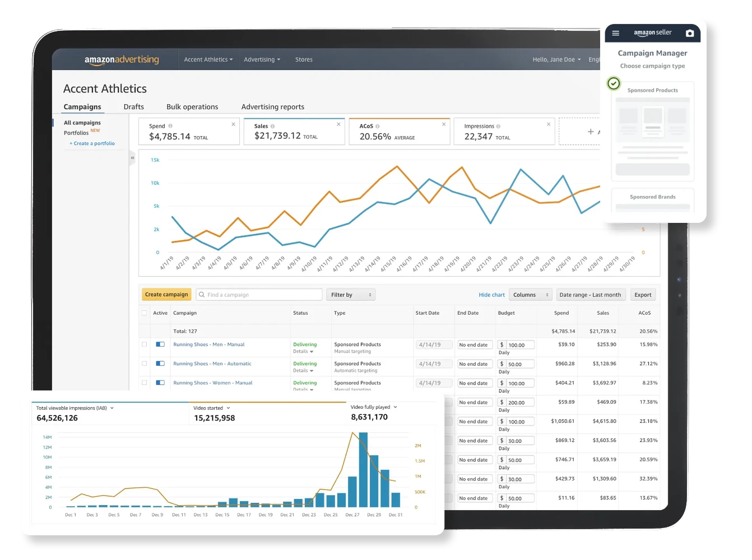Click the Find a campaign search field
Viewport: 752px width, 560px height.
[259, 295]
